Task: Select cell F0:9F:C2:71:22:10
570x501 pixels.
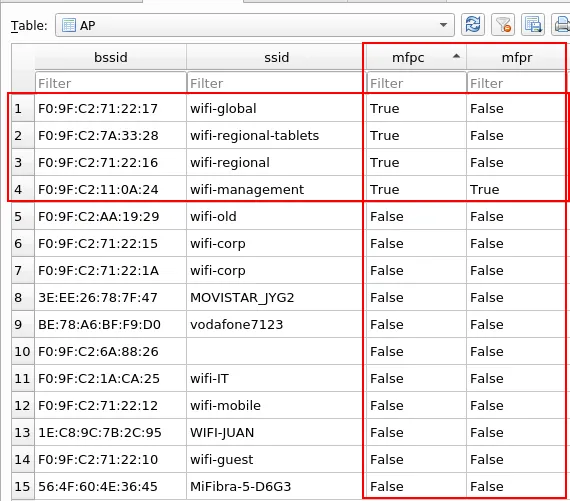Action: click(111, 460)
